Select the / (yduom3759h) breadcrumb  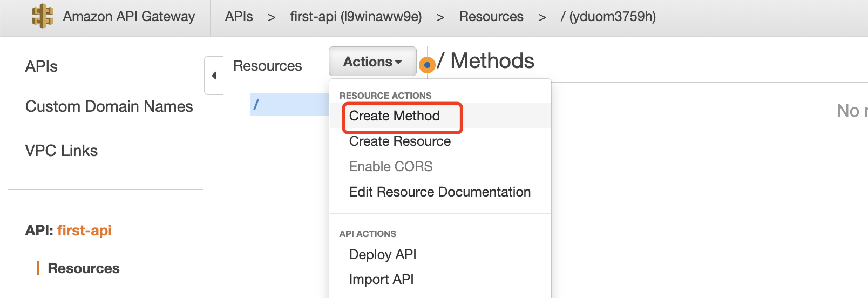click(608, 17)
